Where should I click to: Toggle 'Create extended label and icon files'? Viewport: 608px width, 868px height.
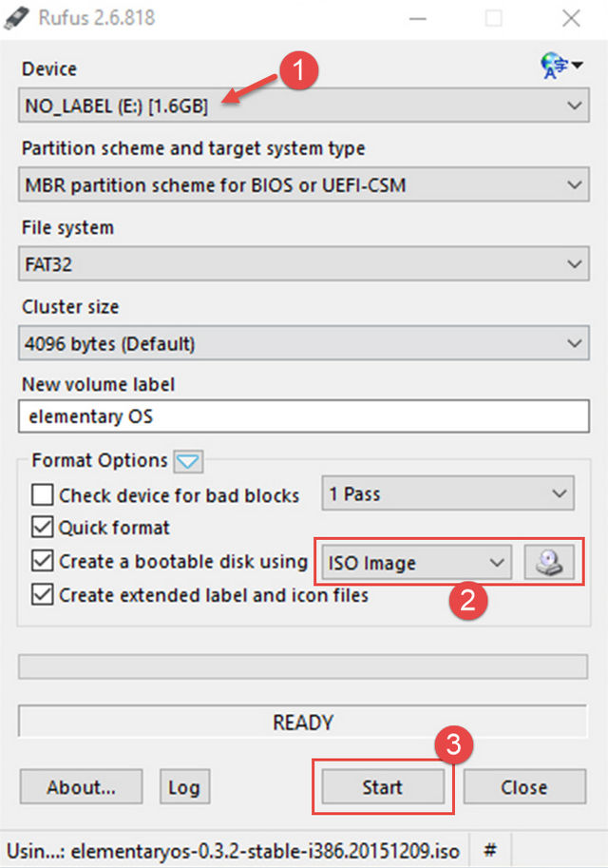click(x=41, y=593)
